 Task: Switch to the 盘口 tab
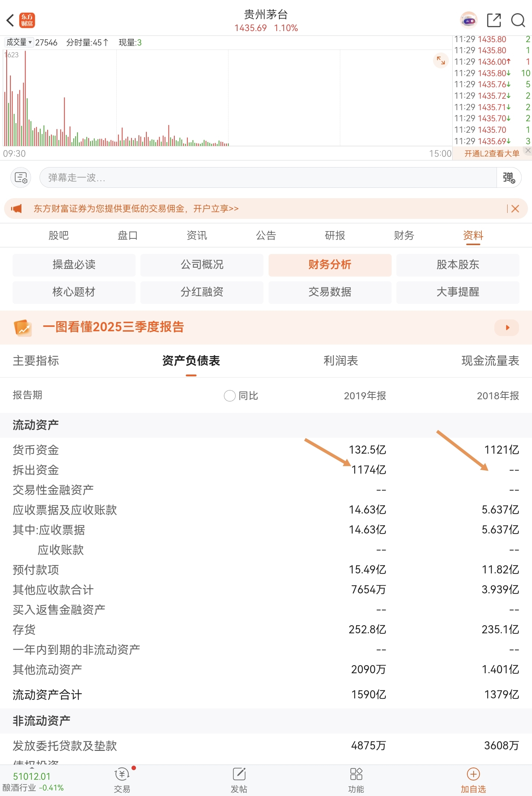pos(127,236)
